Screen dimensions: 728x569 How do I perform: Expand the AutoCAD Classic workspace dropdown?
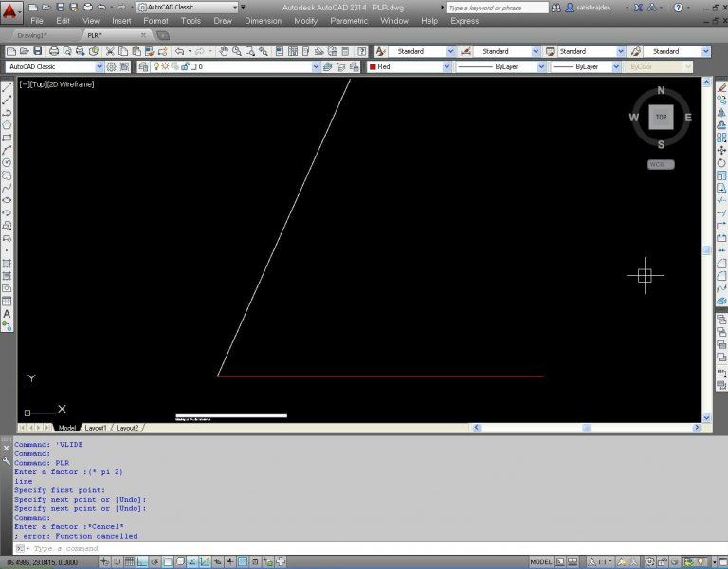pos(54,67)
